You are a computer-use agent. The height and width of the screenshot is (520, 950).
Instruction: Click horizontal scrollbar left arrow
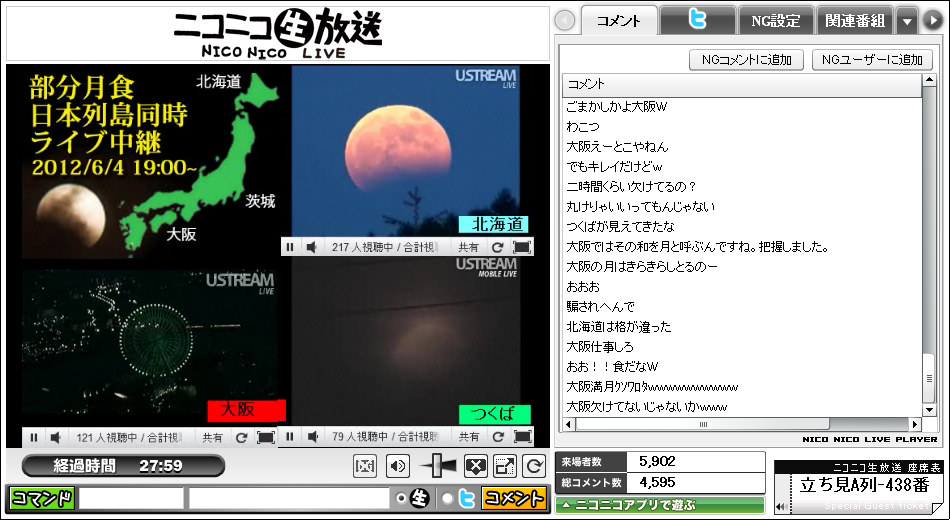(x=569, y=424)
